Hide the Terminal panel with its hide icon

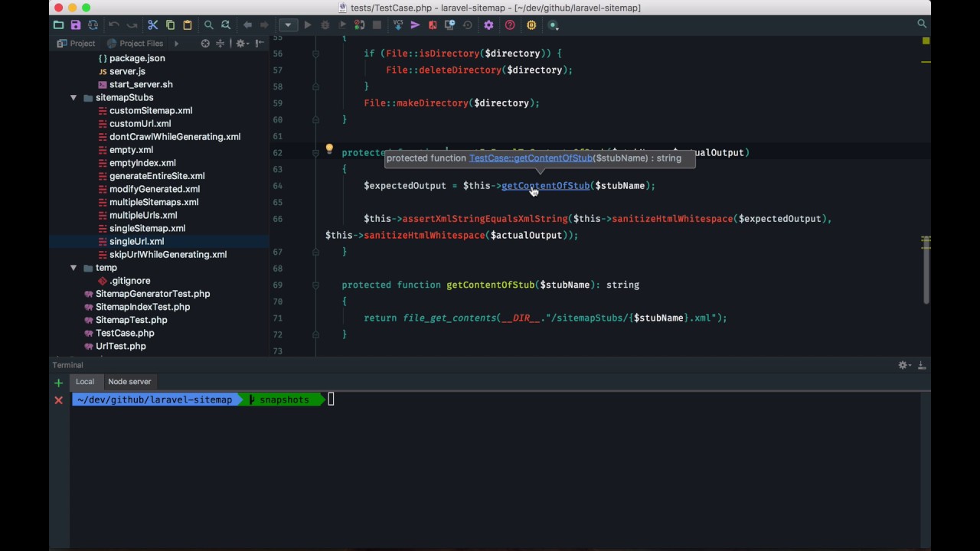coord(922,366)
